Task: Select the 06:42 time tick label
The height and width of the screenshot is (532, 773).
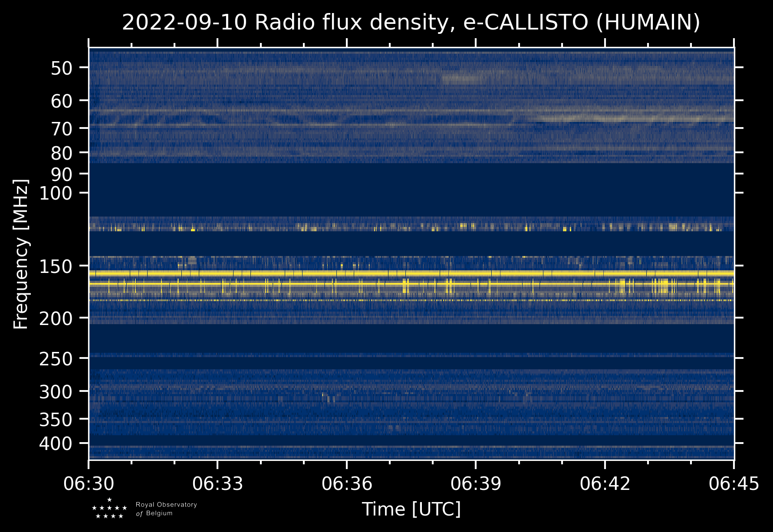Action: [x=605, y=483]
